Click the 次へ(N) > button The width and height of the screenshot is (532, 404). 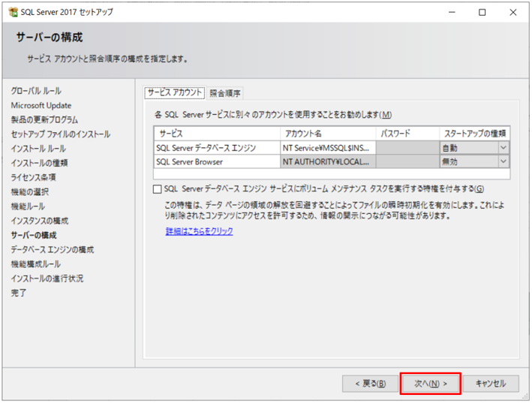click(x=430, y=384)
